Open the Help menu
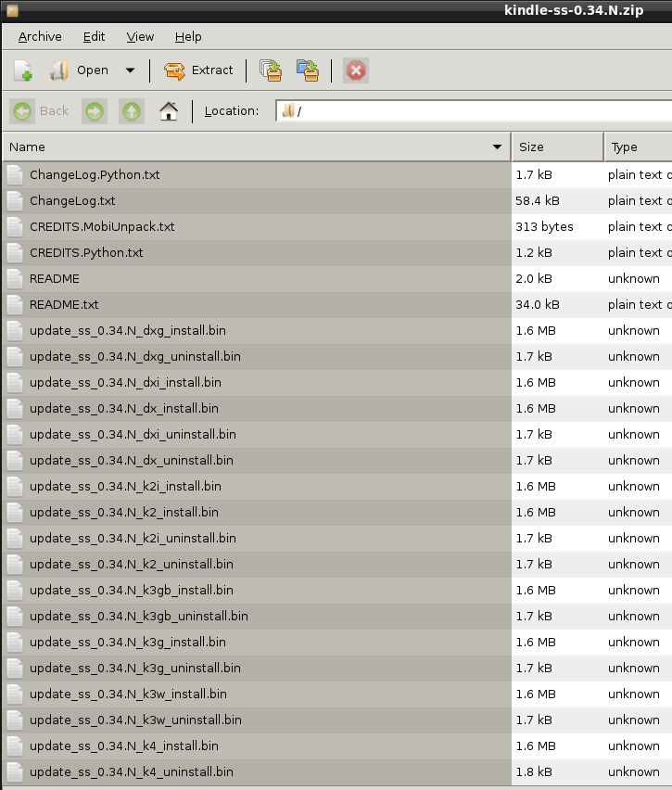This screenshot has width=672, height=790. click(188, 37)
